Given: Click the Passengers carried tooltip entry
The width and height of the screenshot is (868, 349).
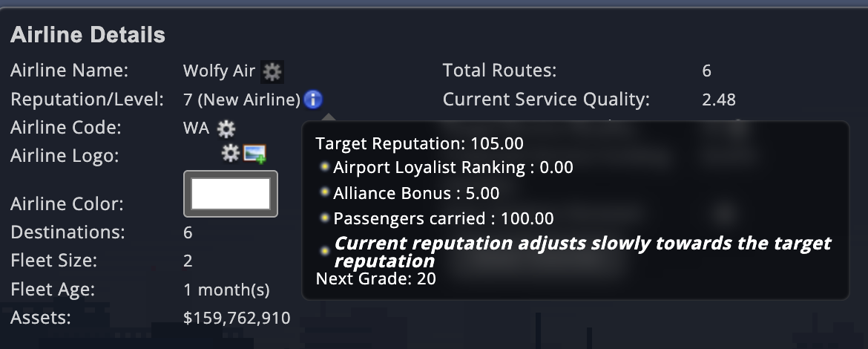Looking at the screenshot, I should [443, 218].
